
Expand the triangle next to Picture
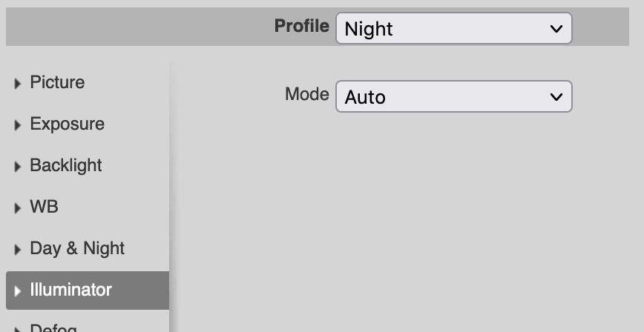[17, 84]
